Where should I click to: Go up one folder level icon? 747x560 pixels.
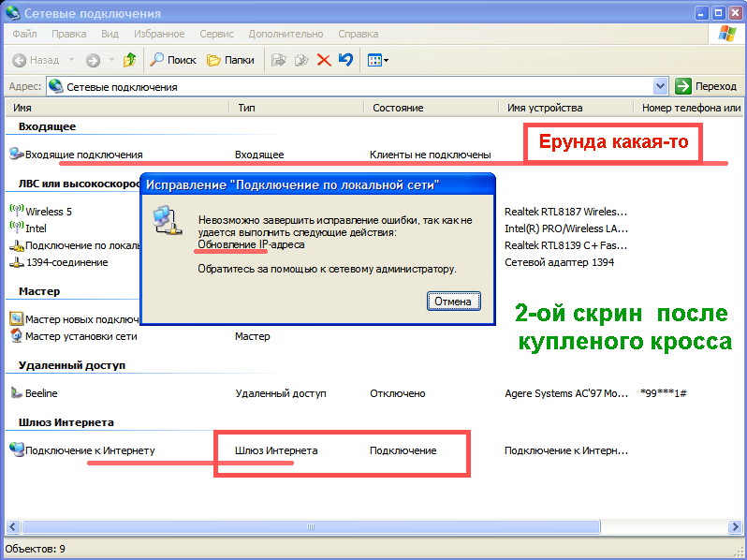pyautogui.click(x=129, y=60)
